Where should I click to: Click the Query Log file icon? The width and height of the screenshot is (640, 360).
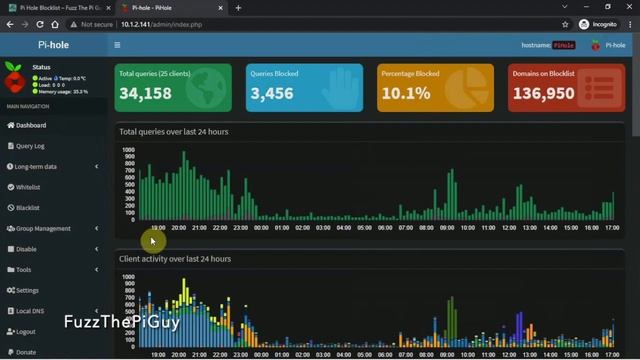click(x=11, y=146)
